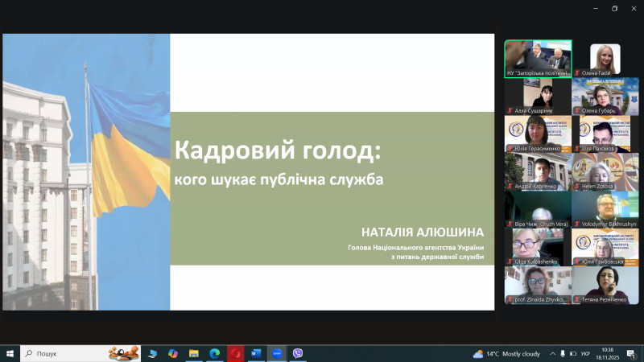Viewport: 644px width, 362px height.
Task: Switch the UKR keyboard language indicator
Action: coord(585,353)
